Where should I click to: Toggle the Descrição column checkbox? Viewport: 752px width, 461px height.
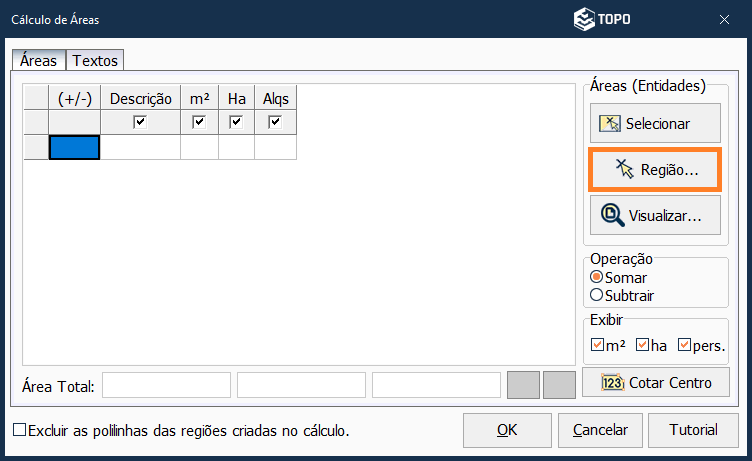141,122
